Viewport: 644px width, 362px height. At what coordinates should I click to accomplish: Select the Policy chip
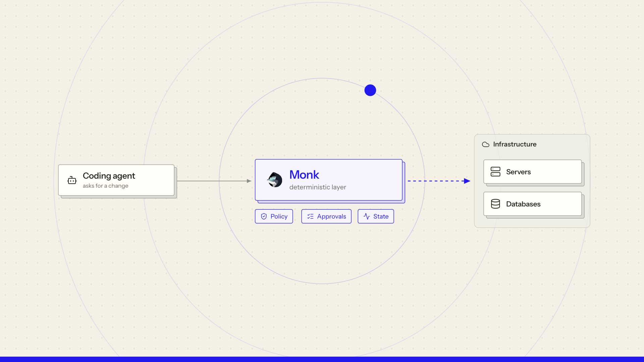[274, 217]
